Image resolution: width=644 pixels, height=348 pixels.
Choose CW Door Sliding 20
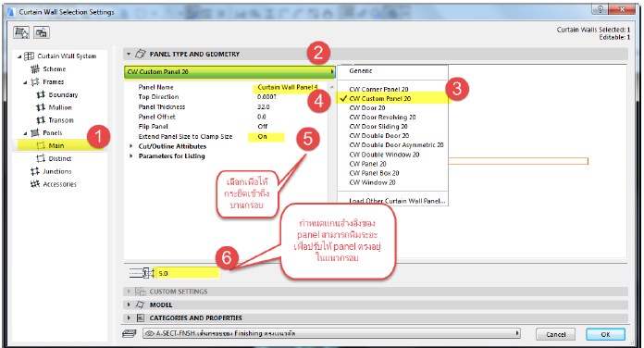378,126
